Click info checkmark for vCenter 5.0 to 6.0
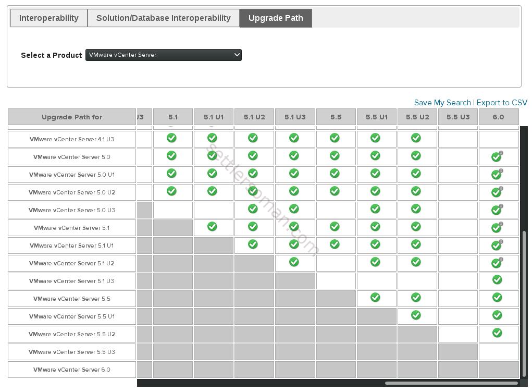 (497, 156)
